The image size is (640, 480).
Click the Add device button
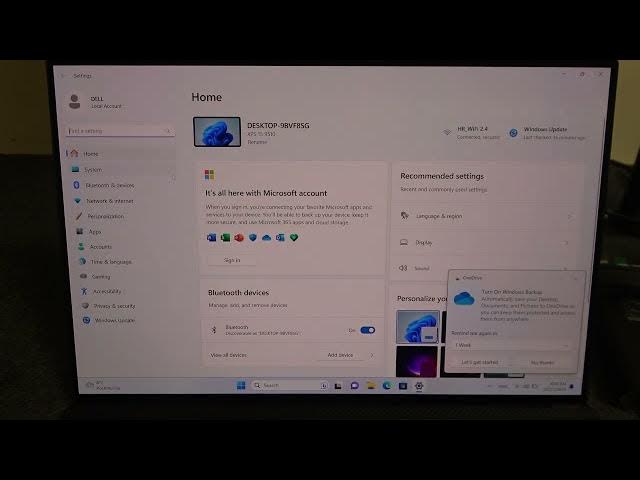tap(340, 355)
